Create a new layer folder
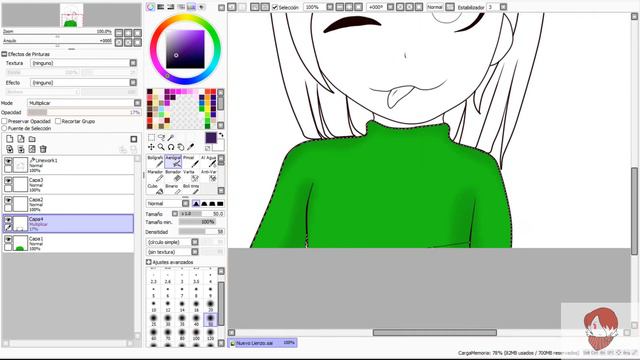The image size is (640, 360). [32, 139]
